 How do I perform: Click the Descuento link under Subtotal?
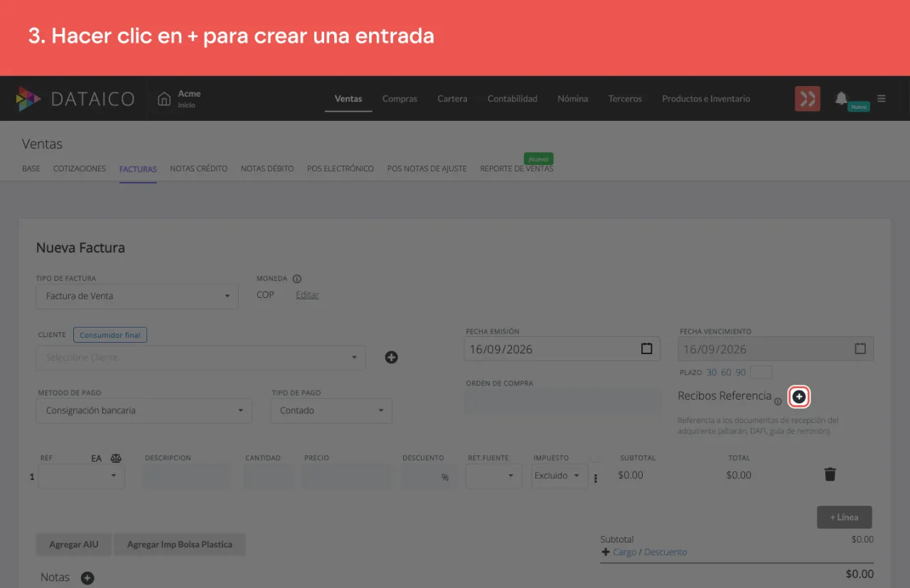click(x=665, y=552)
